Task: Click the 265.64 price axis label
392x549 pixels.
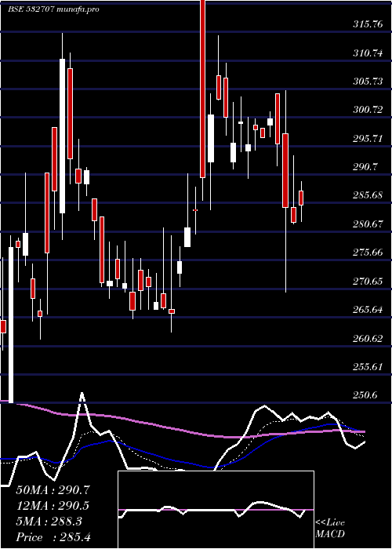Action: coord(367,310)
